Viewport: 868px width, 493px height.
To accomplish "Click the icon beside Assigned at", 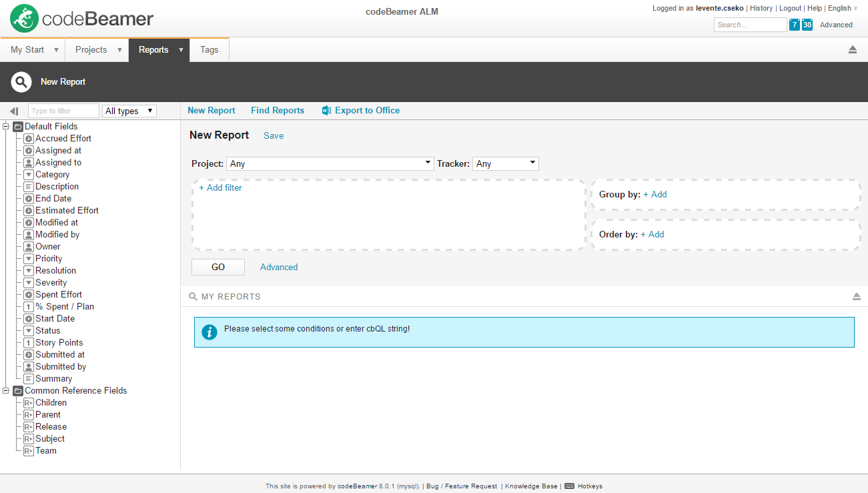I will point(29,151).
